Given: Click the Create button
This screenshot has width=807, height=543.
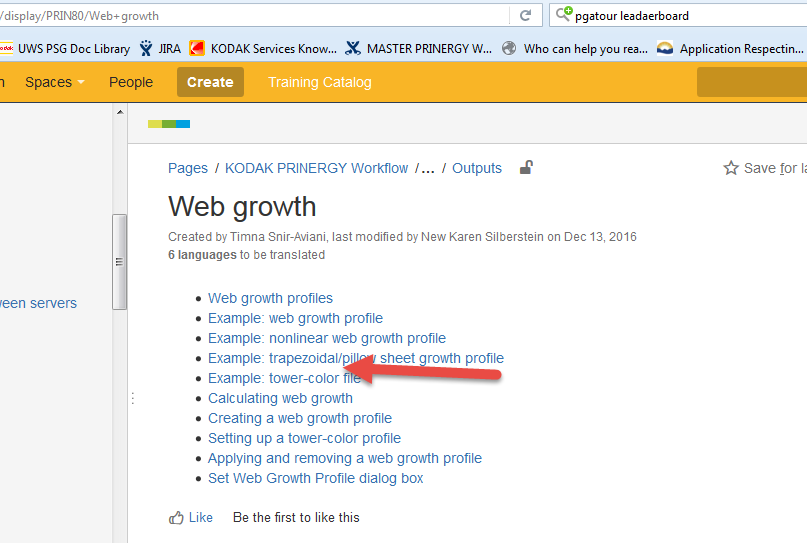Looking at the screenshot, I should tap(210, 82).
